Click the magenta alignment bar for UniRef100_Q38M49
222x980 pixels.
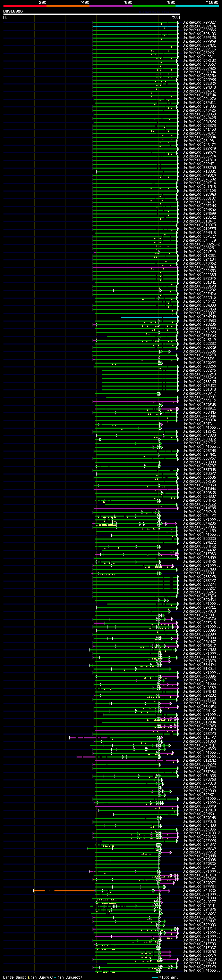pyautogui.click(x=136, y=267)
